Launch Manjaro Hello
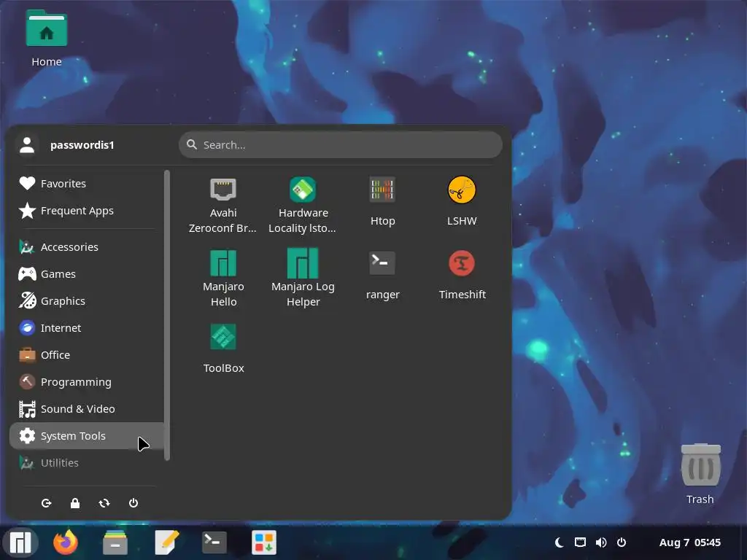 pyautogui.click(x=223, y=278)
